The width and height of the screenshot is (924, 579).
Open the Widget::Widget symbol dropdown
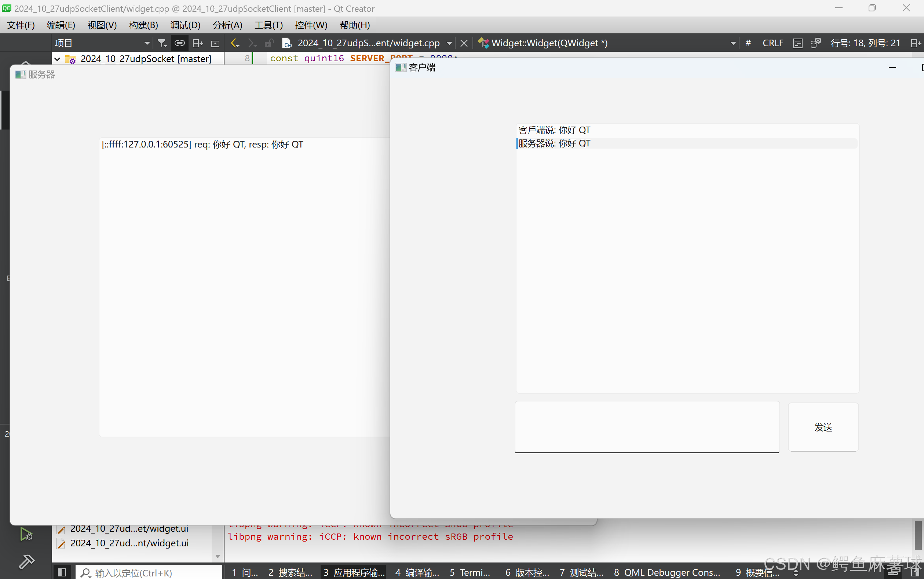click(x=733, y=43)
